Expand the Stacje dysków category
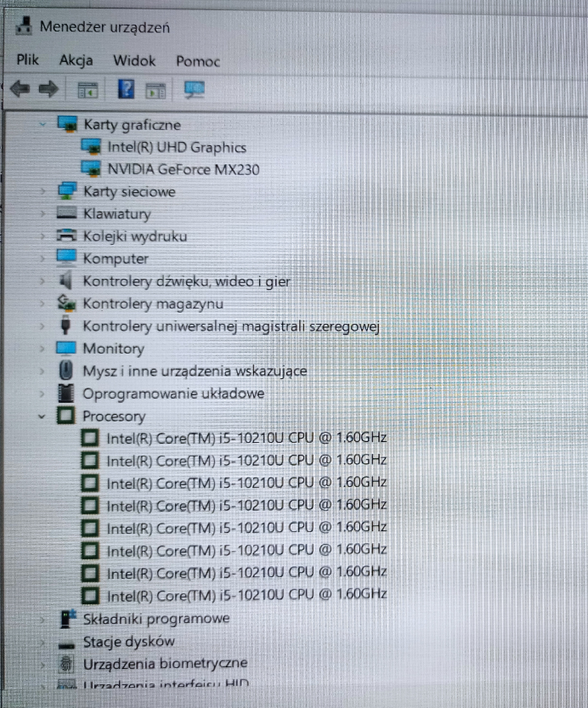 pos(42,642)
